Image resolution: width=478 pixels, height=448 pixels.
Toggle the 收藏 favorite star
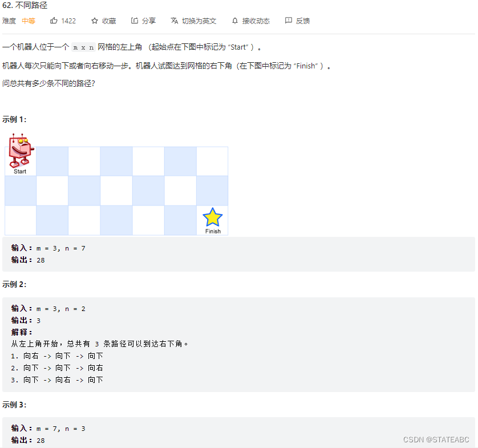pos(103,21)
